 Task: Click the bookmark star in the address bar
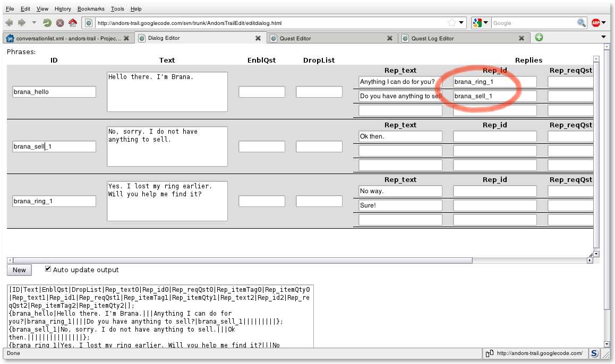[x=451, y=23]
